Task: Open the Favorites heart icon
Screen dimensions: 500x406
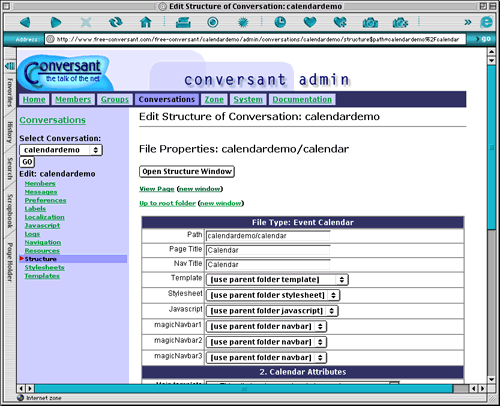Action: (x=310, y=22)
